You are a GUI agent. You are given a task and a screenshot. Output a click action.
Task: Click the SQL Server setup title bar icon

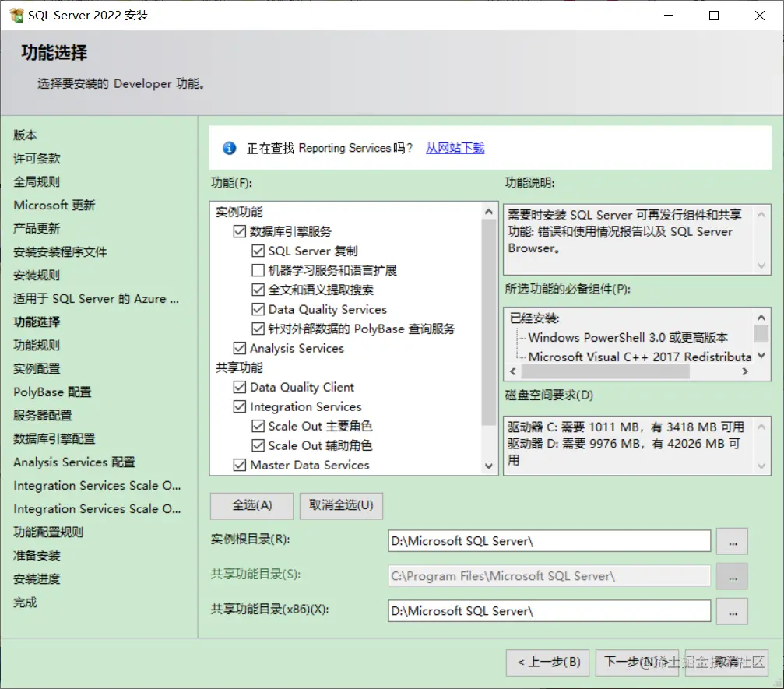pos(16,15)
